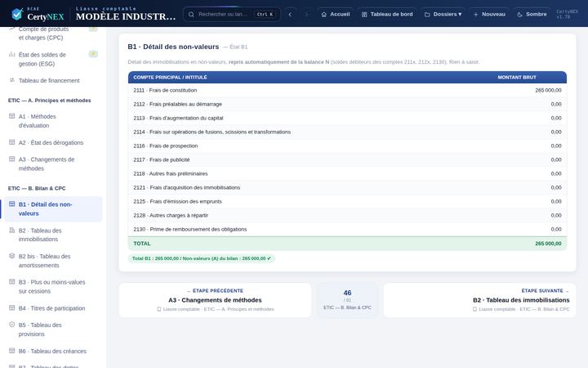
Task: Click the bar chart icon of État des soldes de gestion
Action: [12, 55]
